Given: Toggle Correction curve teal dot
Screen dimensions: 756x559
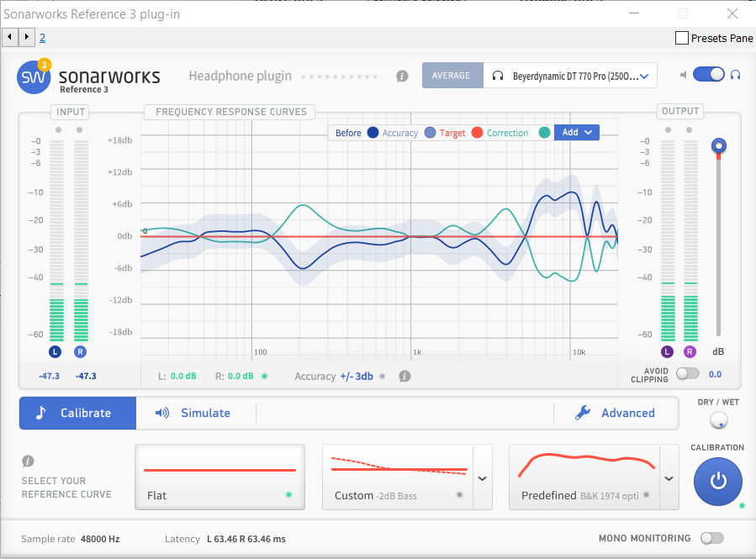Looking at the screenshot, I should click(544, 133).
